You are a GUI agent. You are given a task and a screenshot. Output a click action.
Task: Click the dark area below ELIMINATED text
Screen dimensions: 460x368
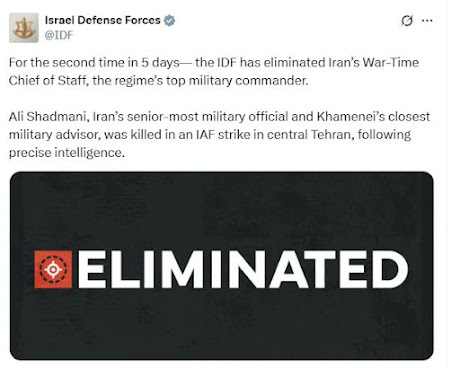[222, 324]
